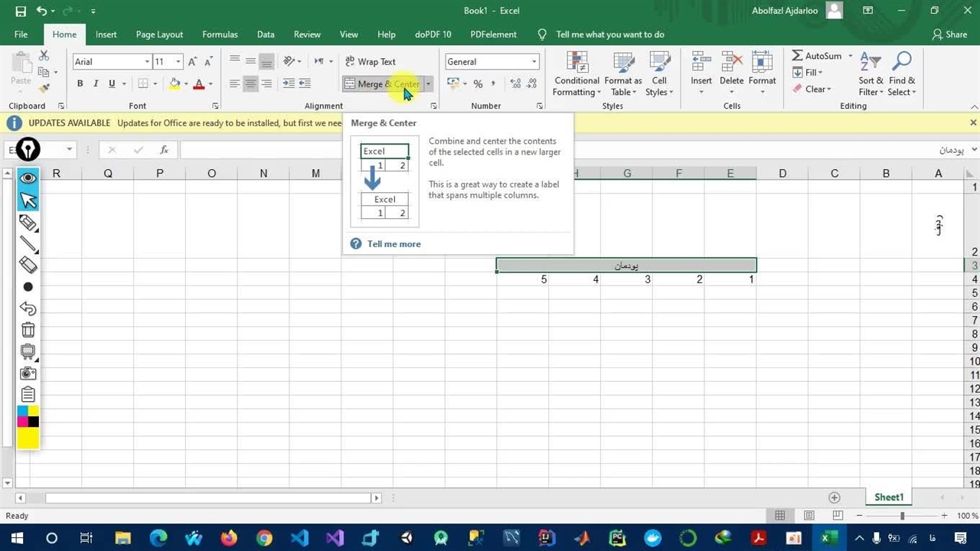Click the Bold formatting icon
Image resolution: width=980 pixels, height=551 pixels.
80,83
